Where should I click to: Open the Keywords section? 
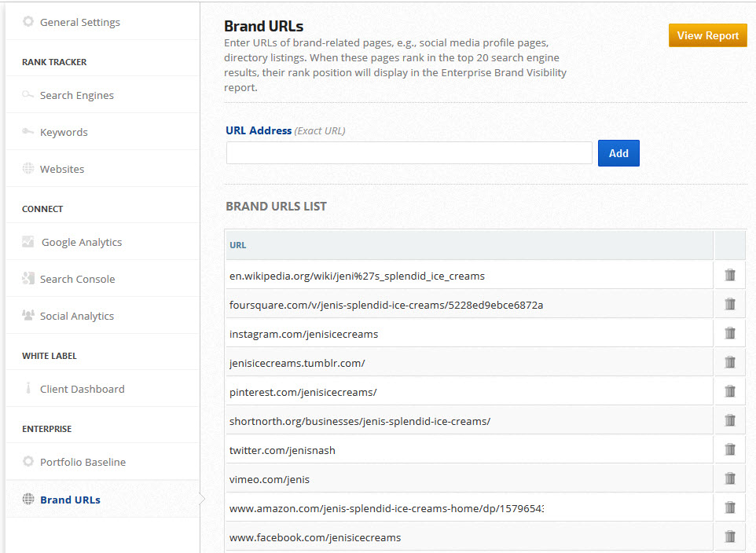click(64, 132)
